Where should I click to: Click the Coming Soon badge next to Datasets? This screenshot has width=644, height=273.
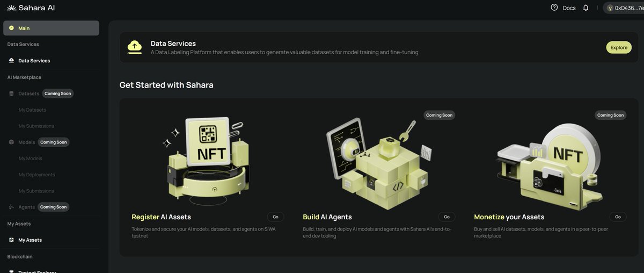point(58,94)
